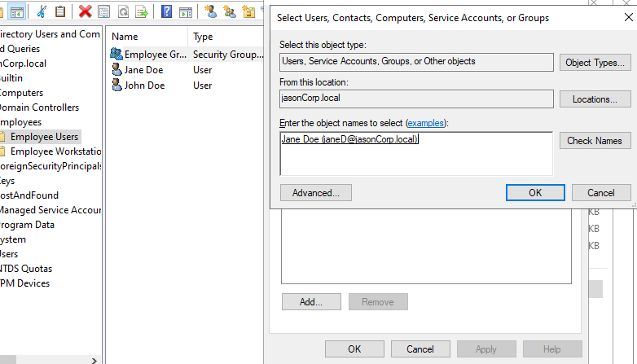Select Domain Controllers in the tree
Image resolution: width=637 pixels, height=364 pixels.
pyautogui.click(x=39, y=107)
